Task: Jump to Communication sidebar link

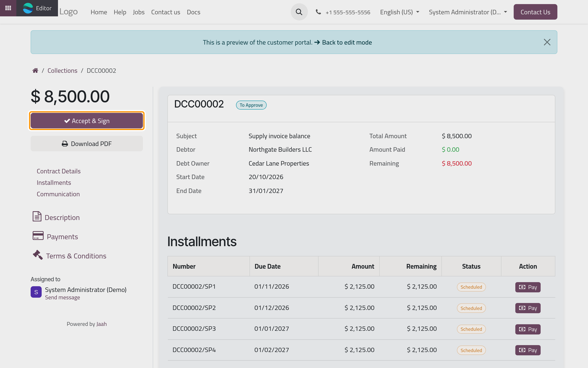Action: coord(58,194)
